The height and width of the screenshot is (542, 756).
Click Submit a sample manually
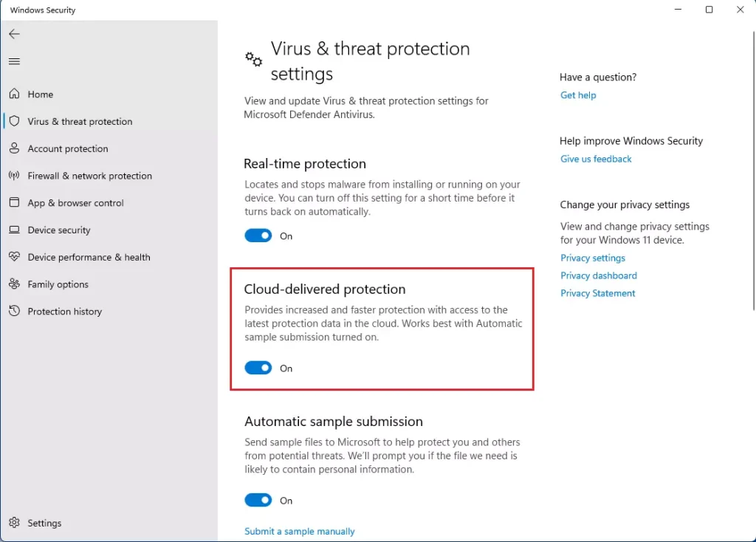(300, 531)
